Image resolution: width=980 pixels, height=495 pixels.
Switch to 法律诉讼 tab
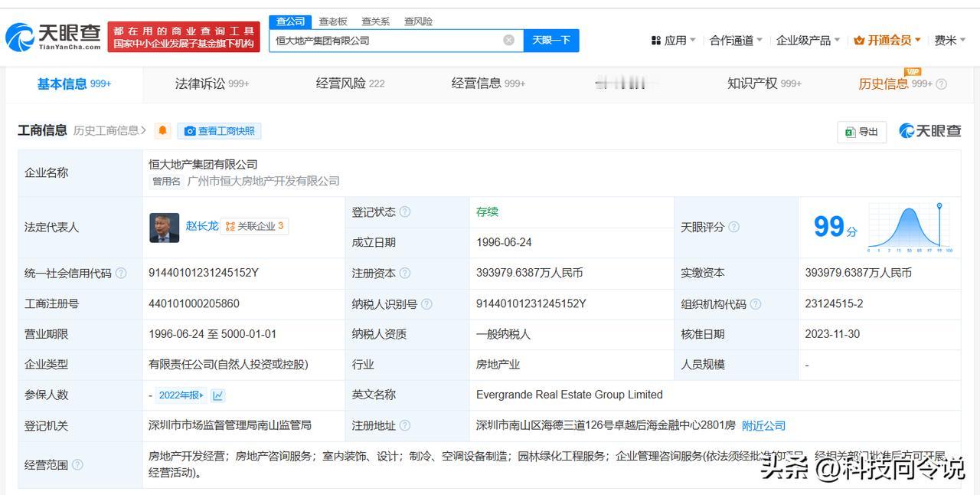click(x=212, y=84)
